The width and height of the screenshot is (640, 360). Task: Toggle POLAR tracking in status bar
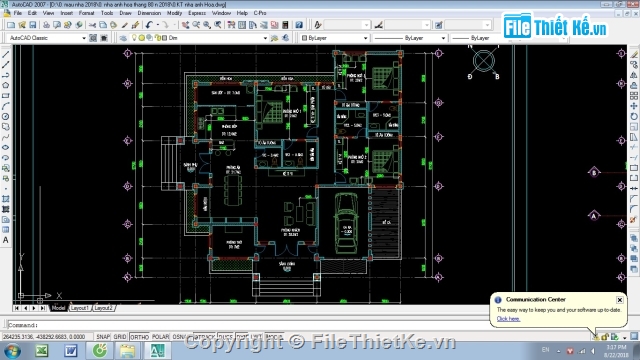[160, 337]
